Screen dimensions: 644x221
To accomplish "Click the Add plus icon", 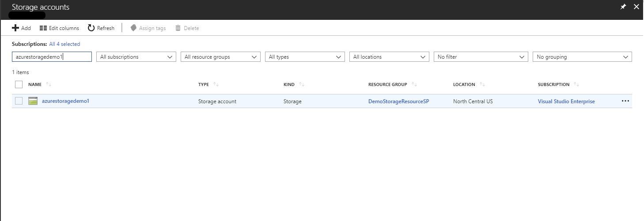I will (15, 28).
